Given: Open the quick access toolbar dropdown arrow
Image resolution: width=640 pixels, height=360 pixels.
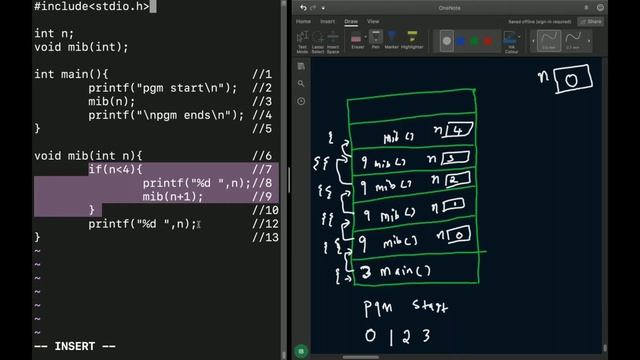Looking at the screenshot, I should coord(323,8).
